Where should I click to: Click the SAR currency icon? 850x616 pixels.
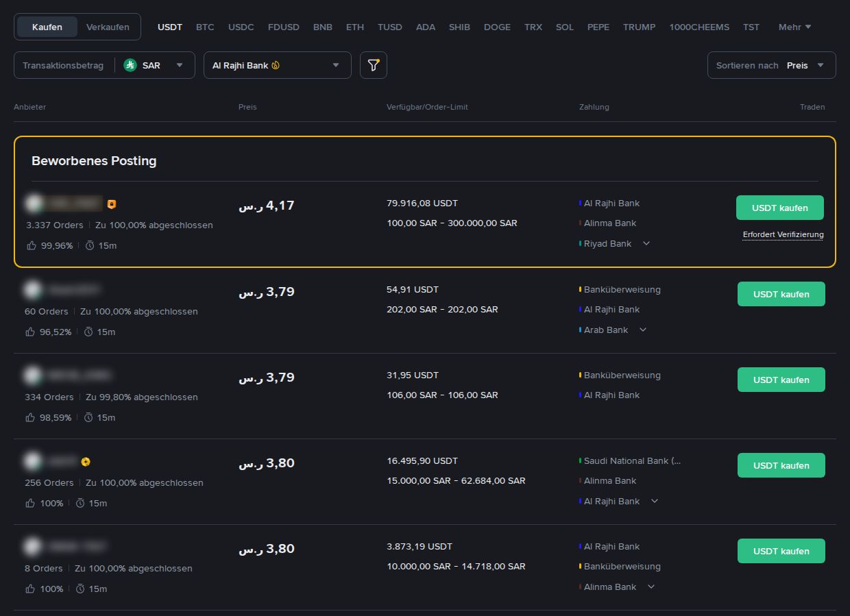[x=130, y=65]
